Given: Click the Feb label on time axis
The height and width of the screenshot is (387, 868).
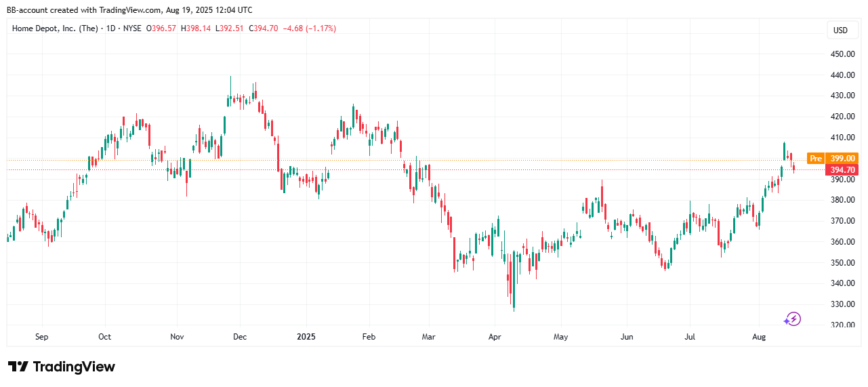Looking at the screenshot, I should [369, 337].
